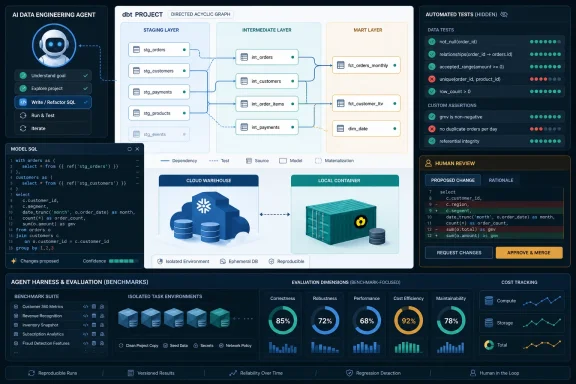Select the faded stg_events node
Viewport: 576px width, 384px height.
(159, 134)
